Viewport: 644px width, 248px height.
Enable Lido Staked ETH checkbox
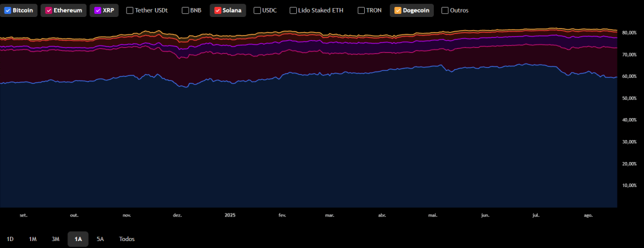coord(293,10)
